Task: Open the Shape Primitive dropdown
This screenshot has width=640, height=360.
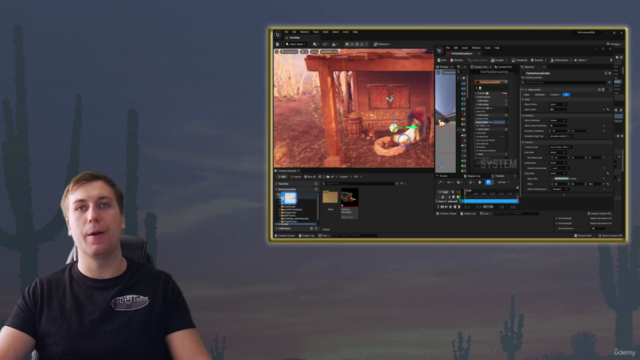Action: coord(558,104)
